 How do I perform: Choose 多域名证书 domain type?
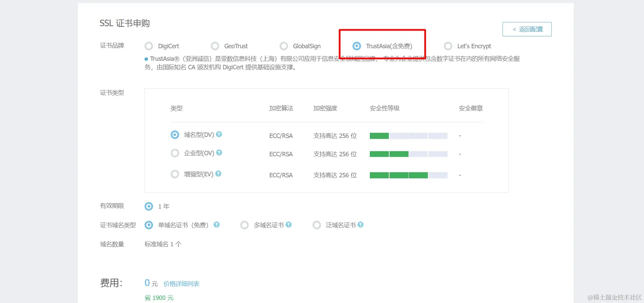(244, 225)
